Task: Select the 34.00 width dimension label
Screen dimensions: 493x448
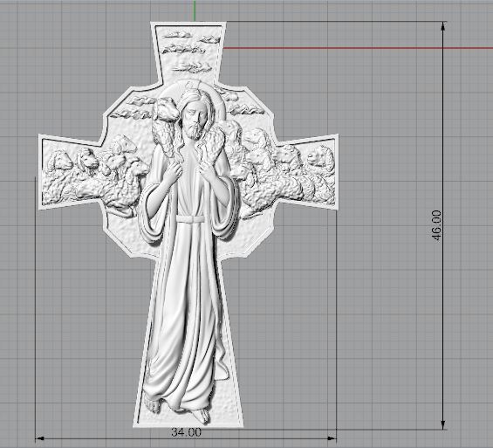Action: click(x=186, y=432)
